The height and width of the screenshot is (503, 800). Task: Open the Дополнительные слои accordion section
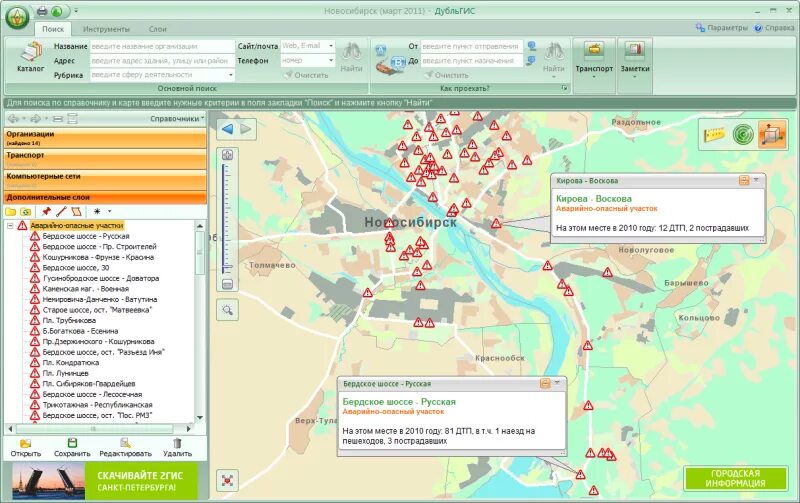click(105, 197)
